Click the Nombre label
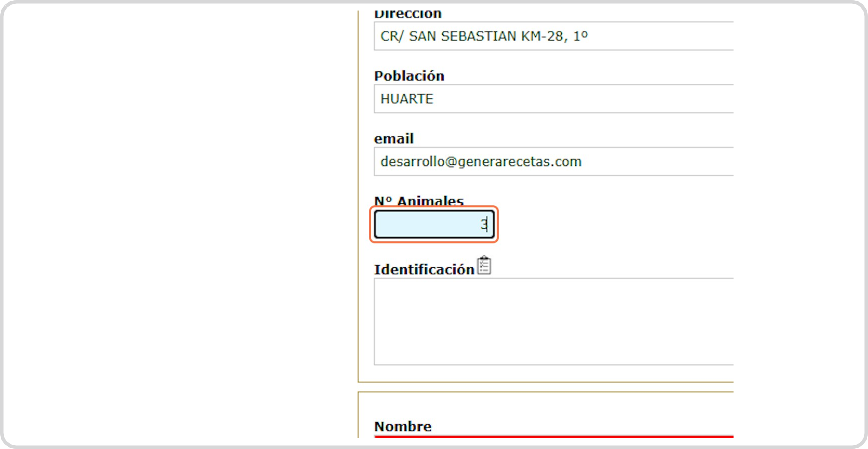The height and width of the screenshot is (449, 868). click(x=403, y=426)
